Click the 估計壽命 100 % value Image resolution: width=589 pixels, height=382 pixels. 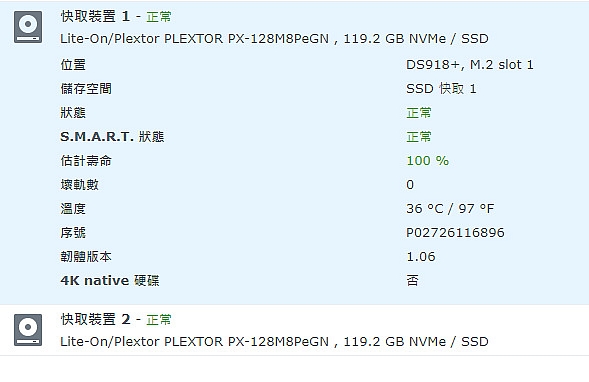tap(427, 161)
